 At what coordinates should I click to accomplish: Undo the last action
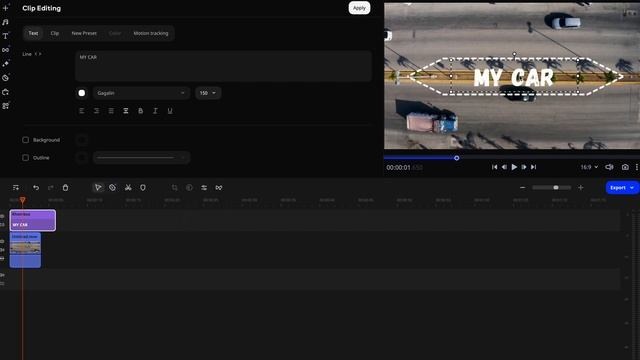36,187
